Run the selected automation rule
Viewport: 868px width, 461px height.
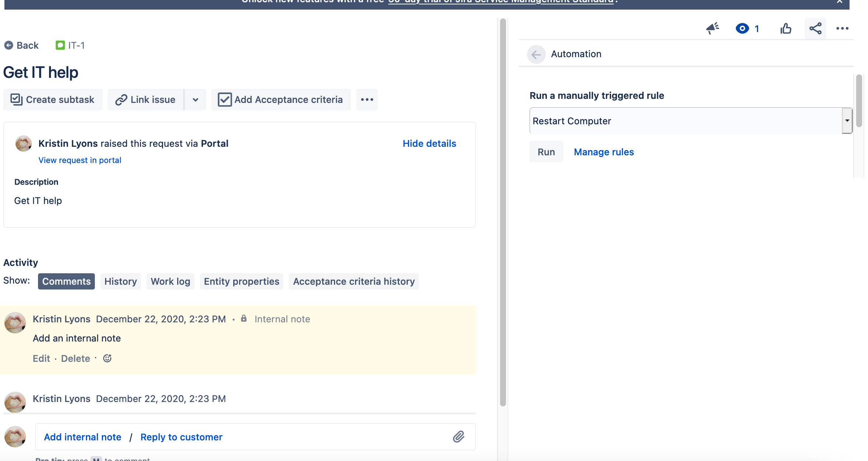click(x=546, y=152)
